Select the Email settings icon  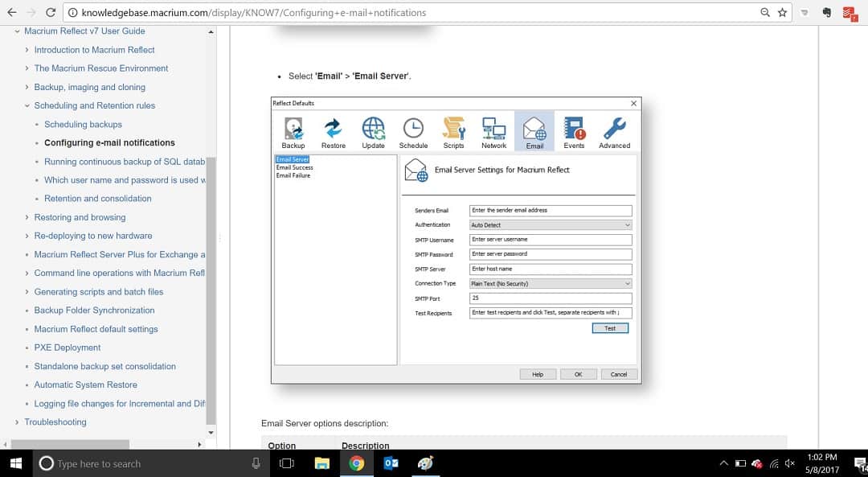pos(534,131)
